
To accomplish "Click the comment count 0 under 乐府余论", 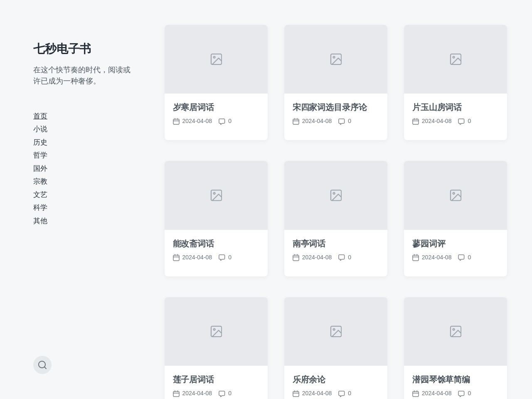I will pos(350,393).
